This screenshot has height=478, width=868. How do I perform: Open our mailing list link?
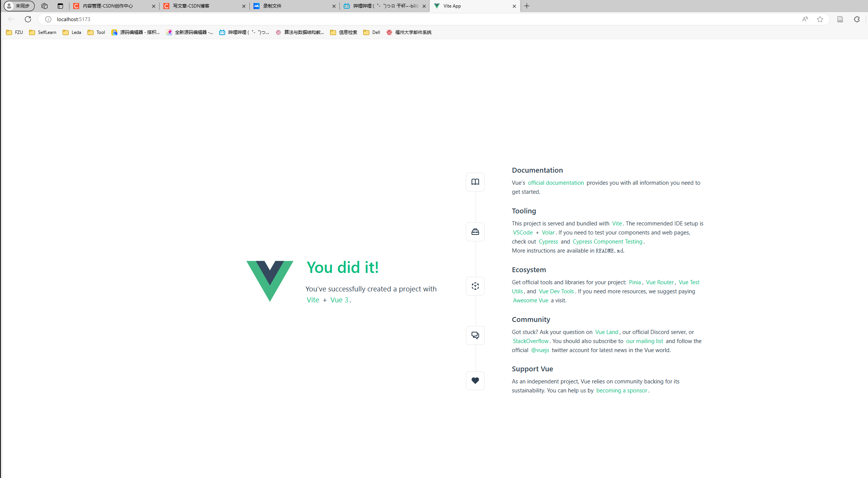[644, 341]
